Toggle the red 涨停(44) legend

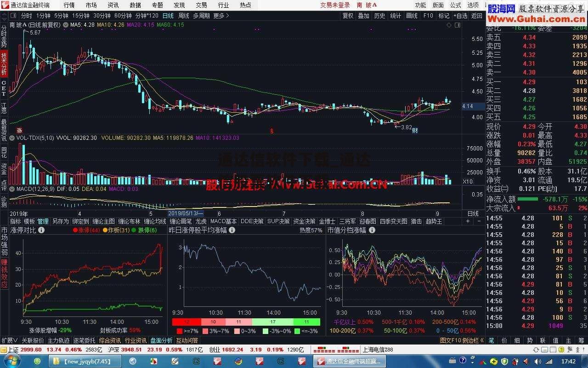point(86,230)
